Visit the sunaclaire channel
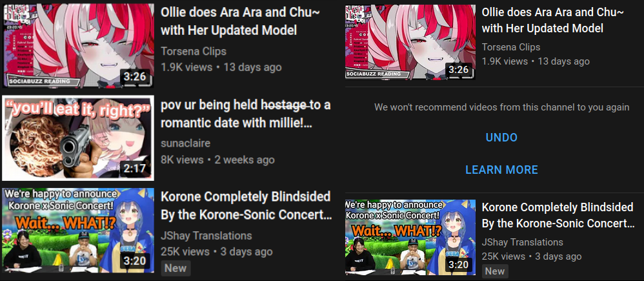 click(186, 143)
